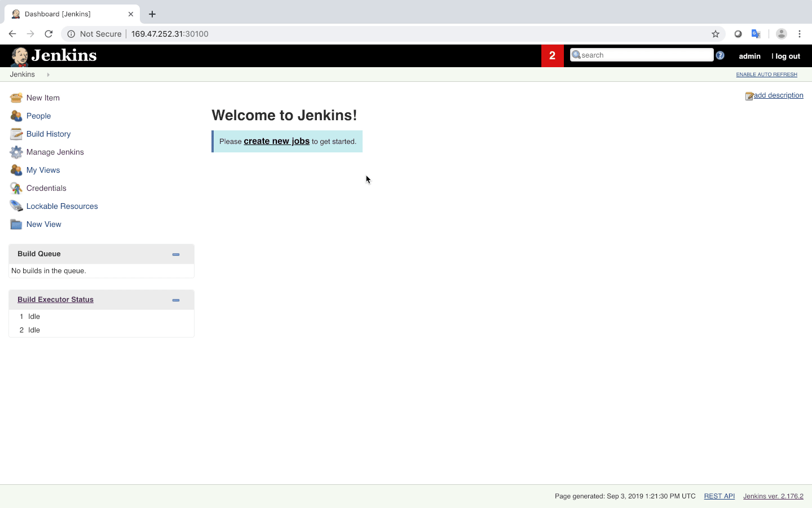Click executor 1 Idle row
Image resolution: width=812 pixels, height=508 pixels.
[101, 317]
